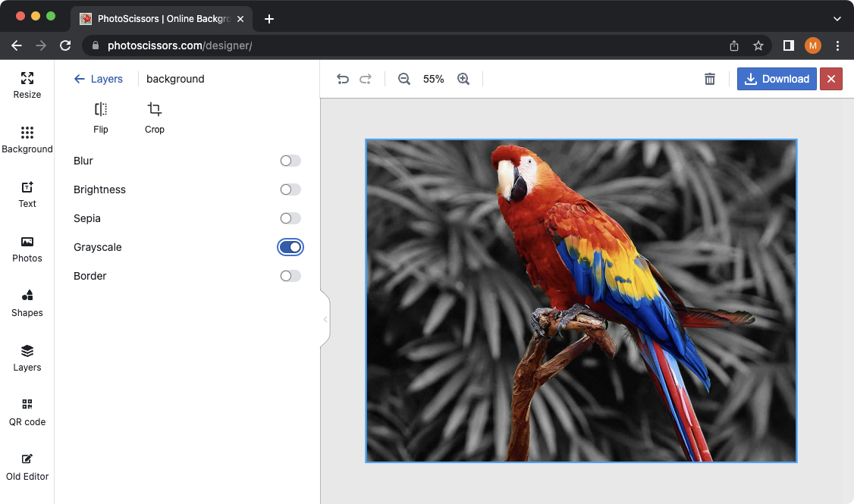Click the blue Download button
The image size is (854, 504).
click(777, 79)
